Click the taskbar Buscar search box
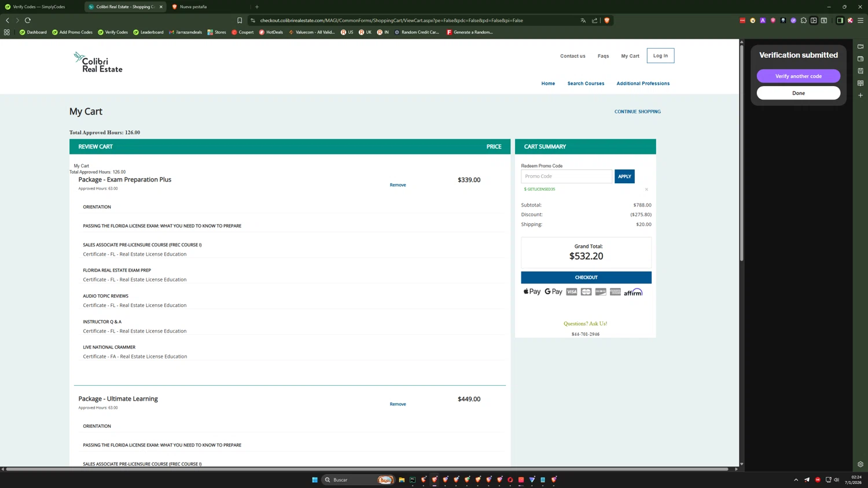868x488 pixels. pos(358,479)
